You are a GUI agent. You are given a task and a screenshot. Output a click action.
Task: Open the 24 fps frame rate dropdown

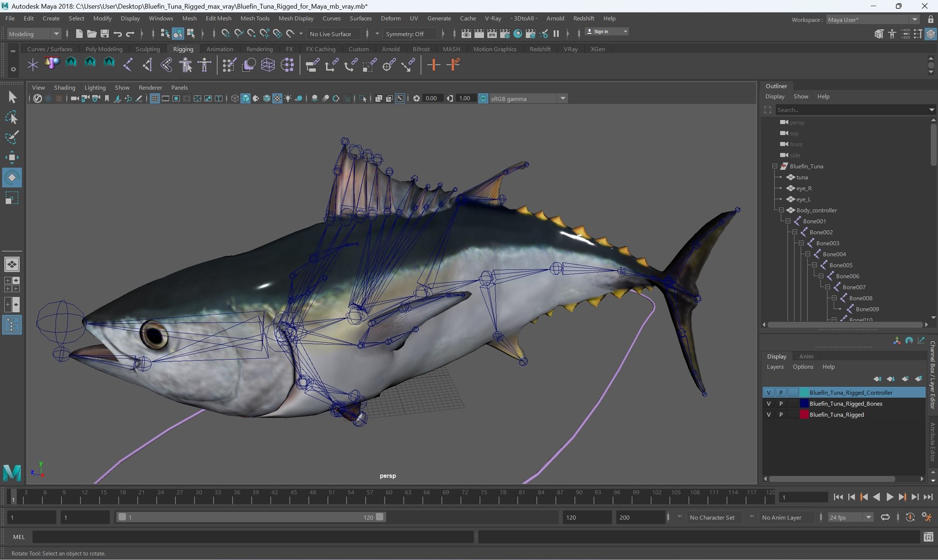[850, 517]
